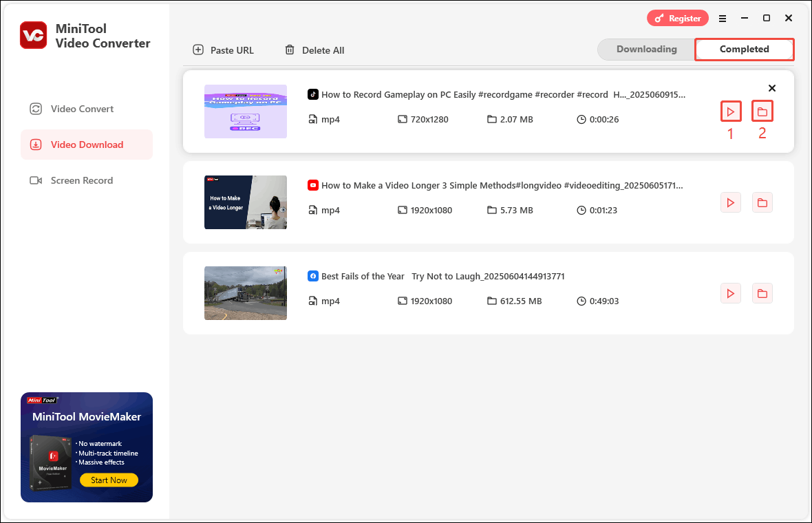The image size is (812, 523).
Task: Click the 720x1280 resolution value
Action: [429, 120]
